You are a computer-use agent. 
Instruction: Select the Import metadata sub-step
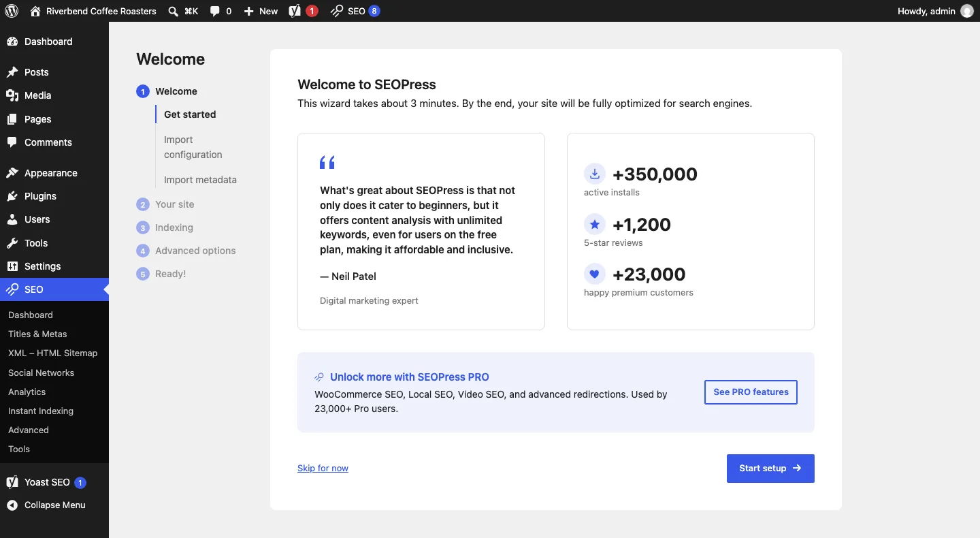click(x=200, y=180)
